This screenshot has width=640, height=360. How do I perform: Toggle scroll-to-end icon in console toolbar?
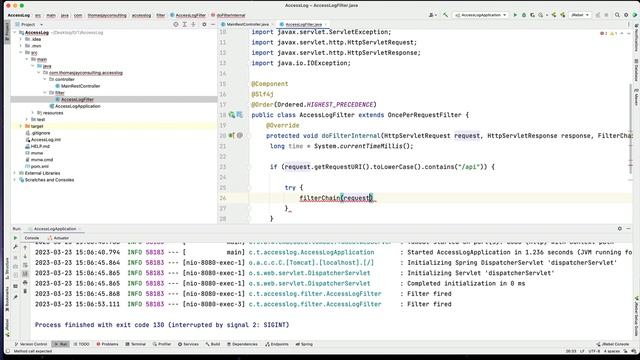coord(25,273)
